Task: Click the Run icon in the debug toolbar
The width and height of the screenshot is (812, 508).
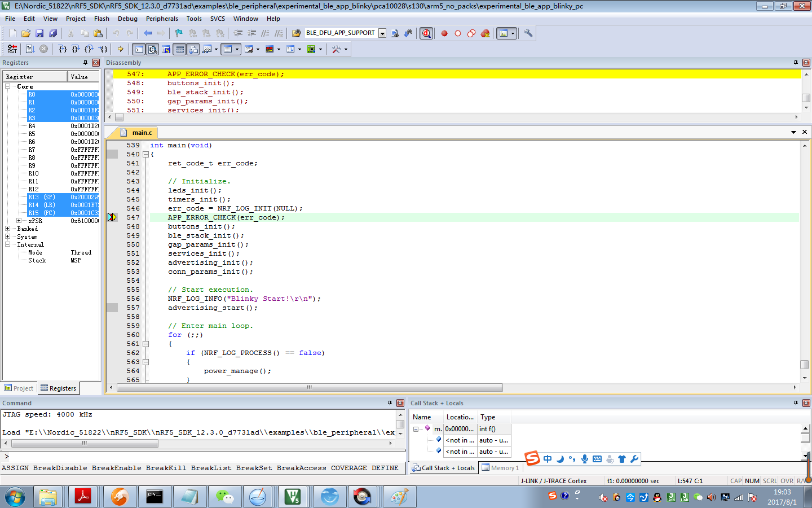Action: tap(30, 49)
